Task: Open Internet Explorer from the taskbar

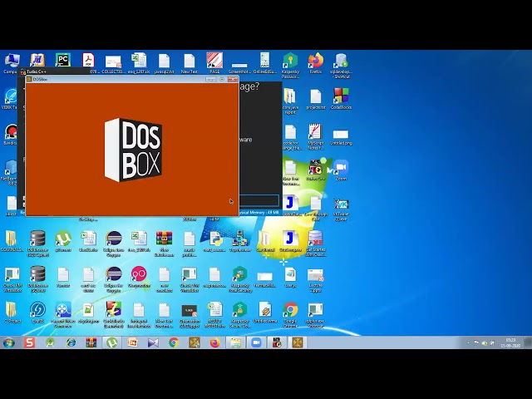Action: (x=71, y=342)
